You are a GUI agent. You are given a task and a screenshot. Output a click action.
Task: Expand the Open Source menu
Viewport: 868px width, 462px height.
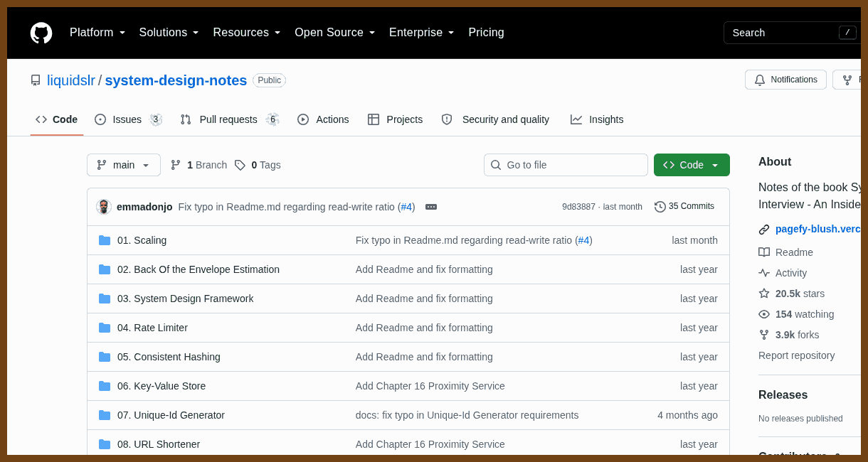coord(335,33)
